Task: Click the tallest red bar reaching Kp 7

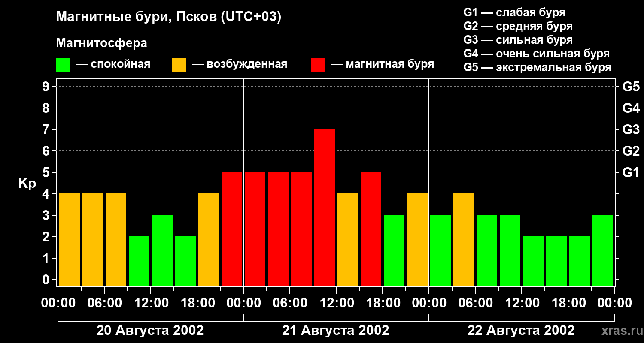Action: click(325, 208)
